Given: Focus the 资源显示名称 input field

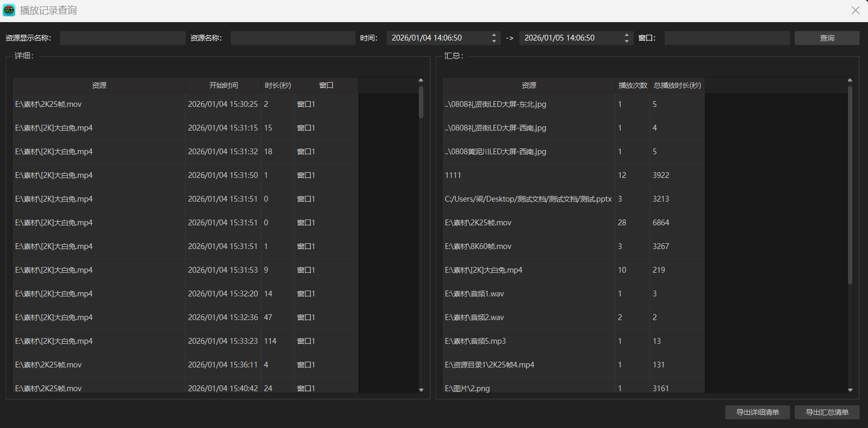Looking at the screenshot, I should pyautogui.click(x=122, y=38).
